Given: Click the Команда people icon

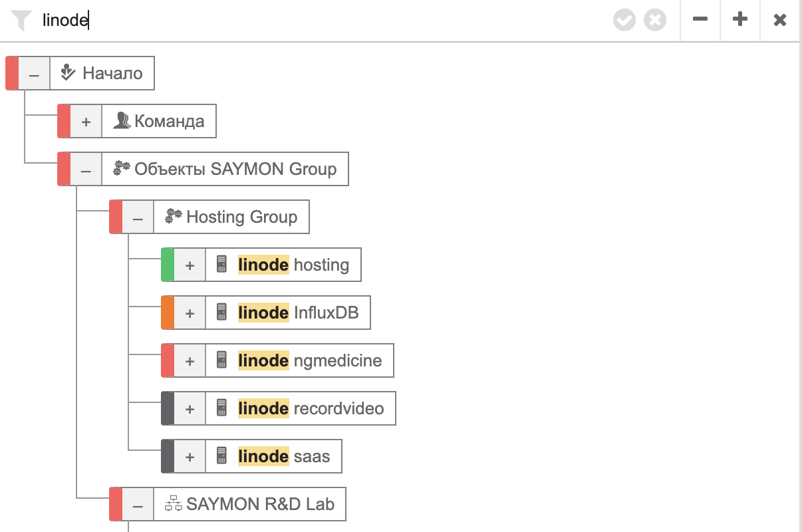Looking at the screenshot, I should pos(121,120).
